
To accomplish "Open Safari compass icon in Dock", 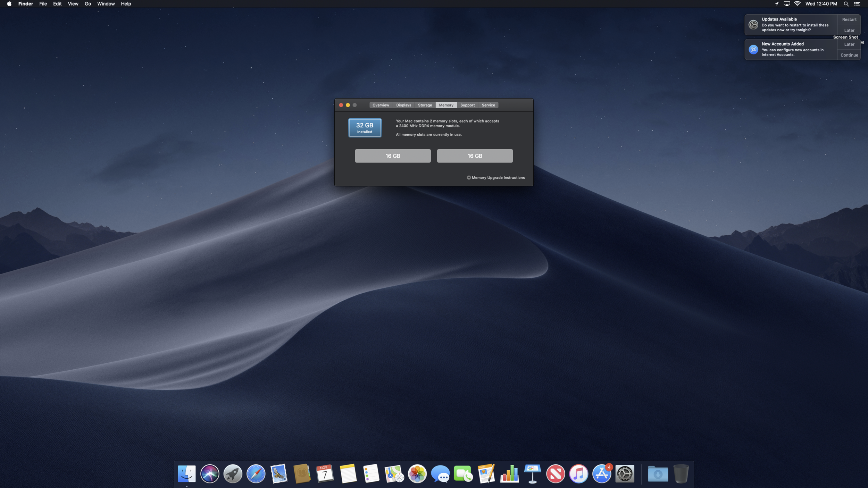I will pyautogui.click(x=256, y=474).
